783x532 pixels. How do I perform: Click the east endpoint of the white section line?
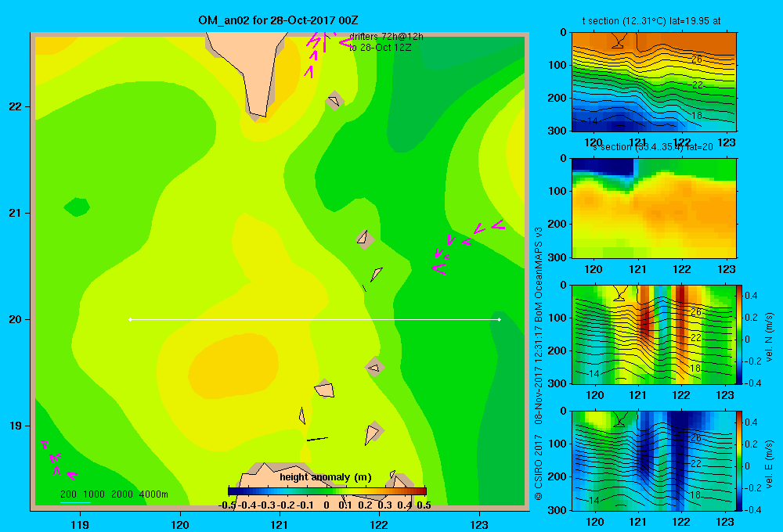500,319
